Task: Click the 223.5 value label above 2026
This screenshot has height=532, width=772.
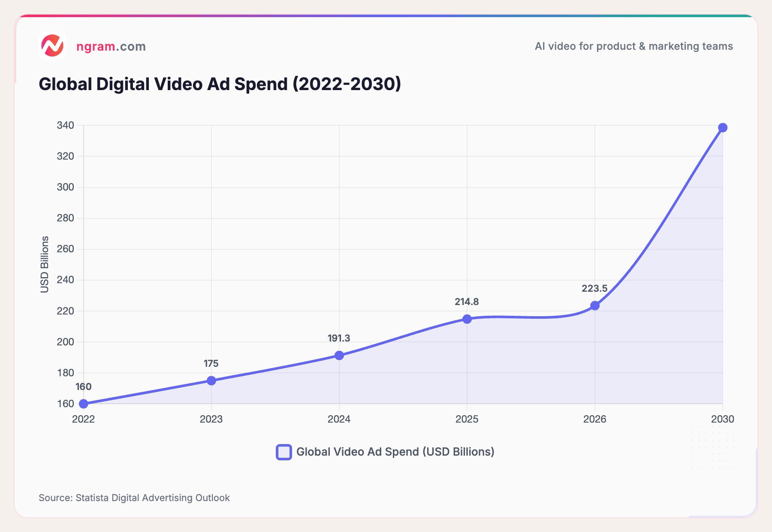Action: 595,289
